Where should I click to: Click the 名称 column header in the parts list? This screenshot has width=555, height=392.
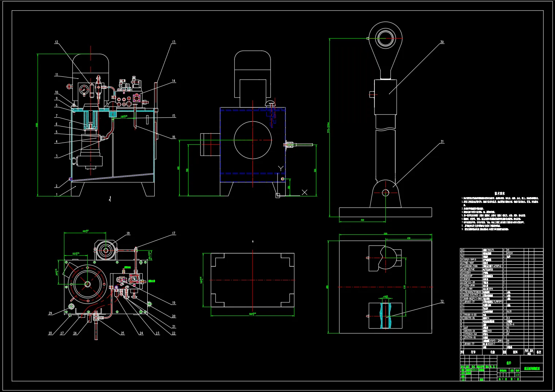click(x=492, y=352)
